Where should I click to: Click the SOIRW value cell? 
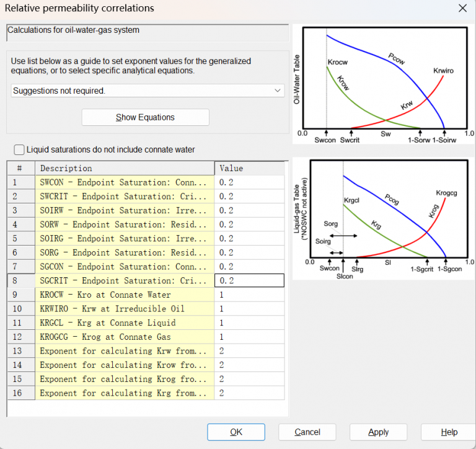point(249,210)
